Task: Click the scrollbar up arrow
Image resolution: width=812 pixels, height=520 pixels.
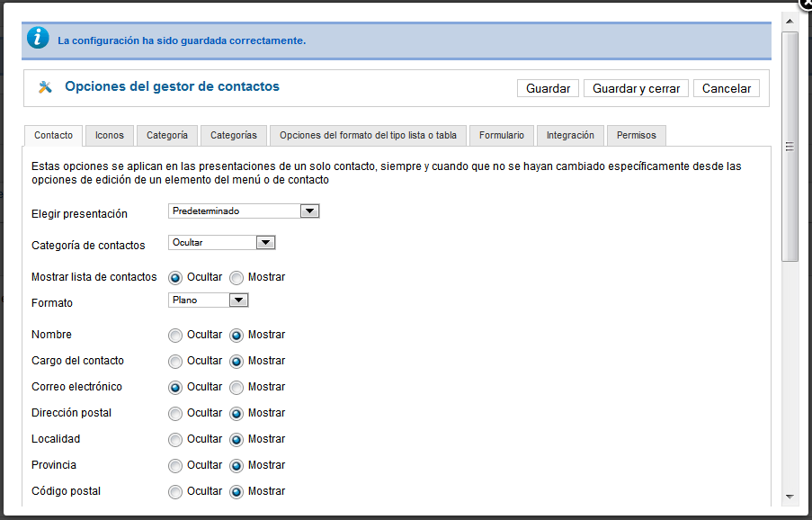Action: point(790,22)
